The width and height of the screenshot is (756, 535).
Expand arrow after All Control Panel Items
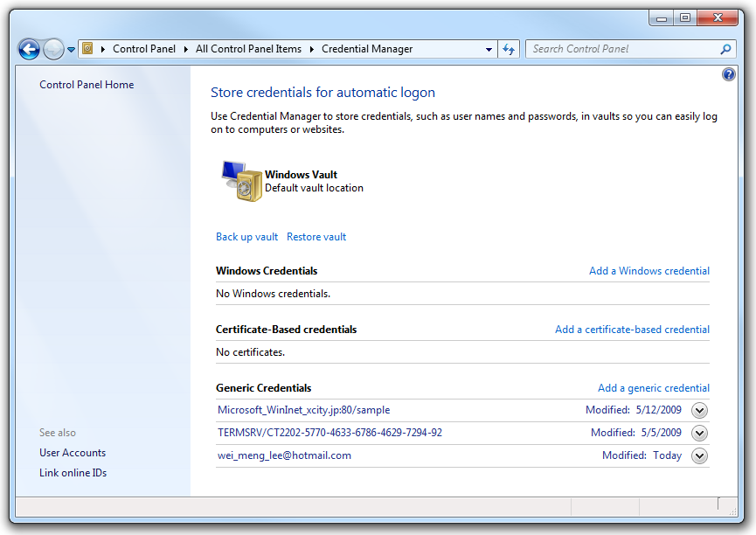[311, 49]
